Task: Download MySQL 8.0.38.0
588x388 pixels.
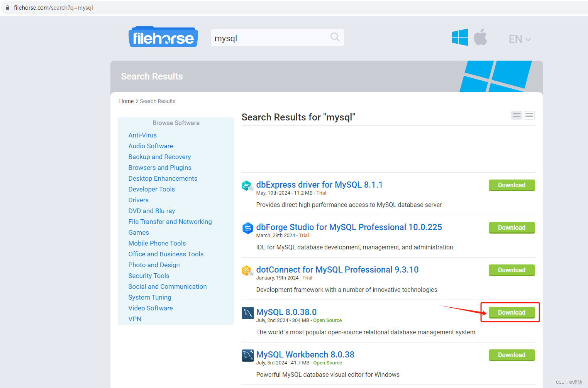Action: click(x=512, y=313)
